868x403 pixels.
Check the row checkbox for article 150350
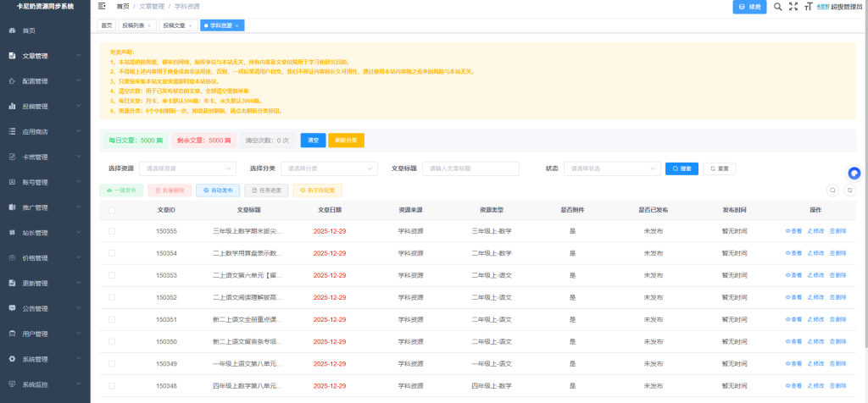[x=112, y=342]
